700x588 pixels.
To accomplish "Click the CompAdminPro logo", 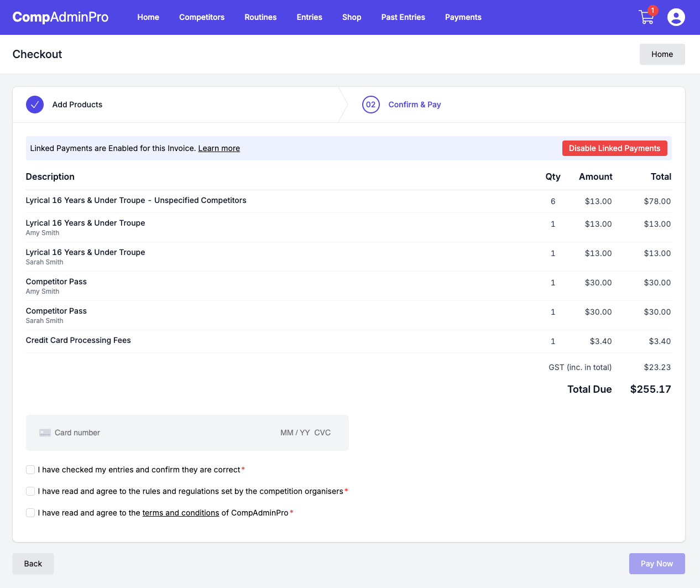I will pos(60,17).
